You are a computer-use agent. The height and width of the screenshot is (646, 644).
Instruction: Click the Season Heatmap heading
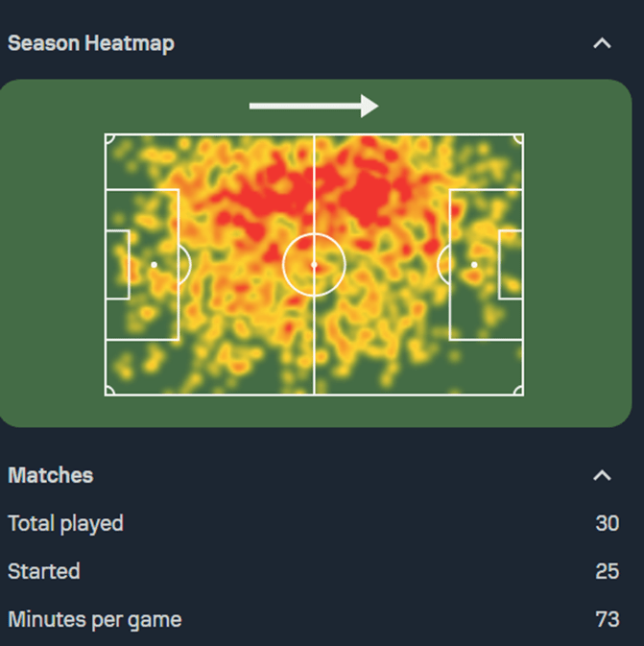tap(91, 43)
